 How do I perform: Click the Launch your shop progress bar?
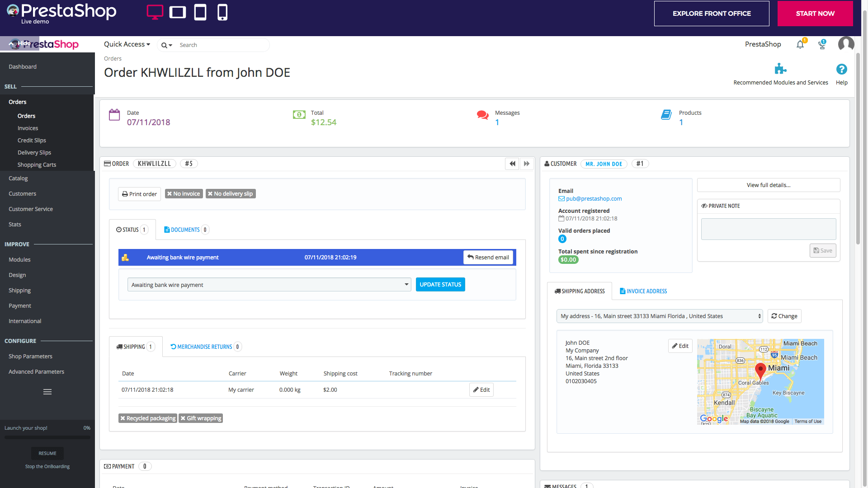pyautogui.click(x=47, y=437)
